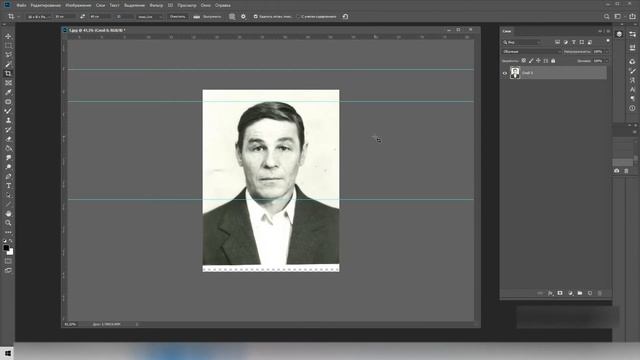Image resolution: width=640 pixels, height=360 pixels.
Task: Click the search magnifier icon top right
Action: tap(607, 17)
